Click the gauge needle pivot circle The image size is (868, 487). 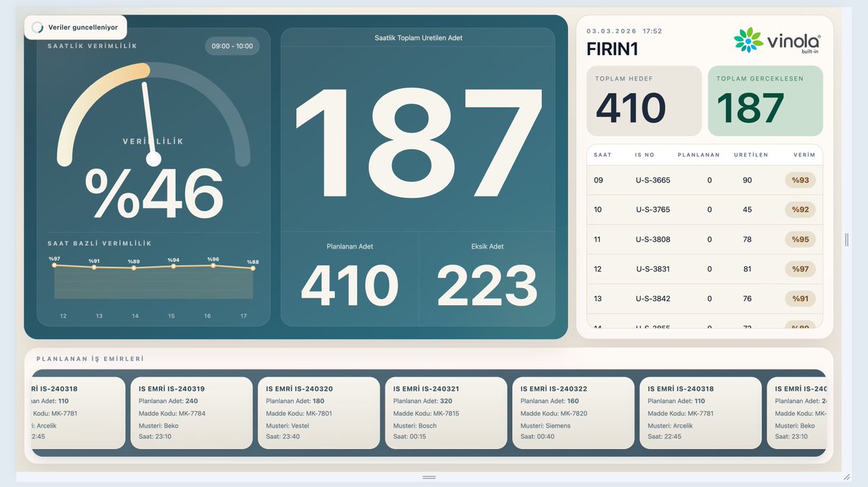pos(153,159)
